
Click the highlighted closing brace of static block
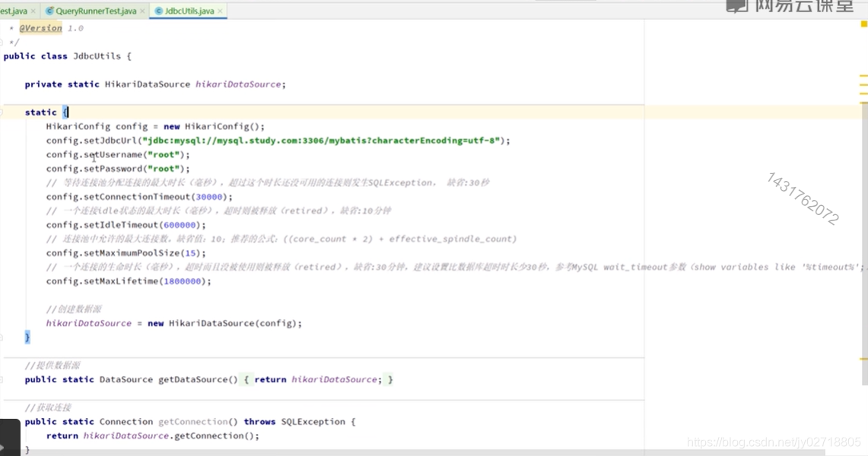27,337
